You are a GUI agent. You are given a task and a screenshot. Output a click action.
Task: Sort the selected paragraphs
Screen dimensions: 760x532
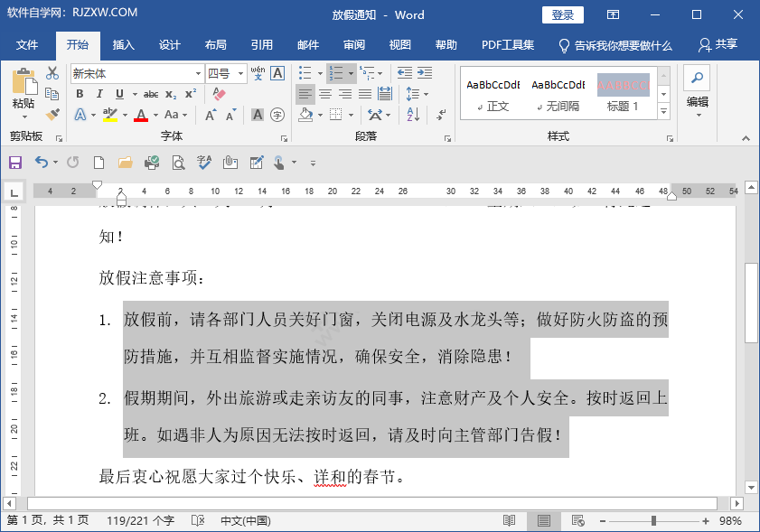tap(412, 115)
